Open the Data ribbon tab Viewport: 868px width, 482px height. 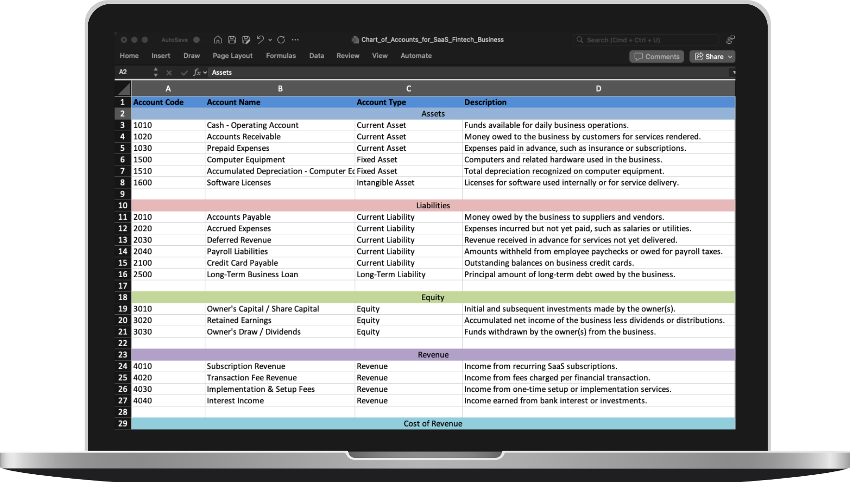click(x=316, y=55)
